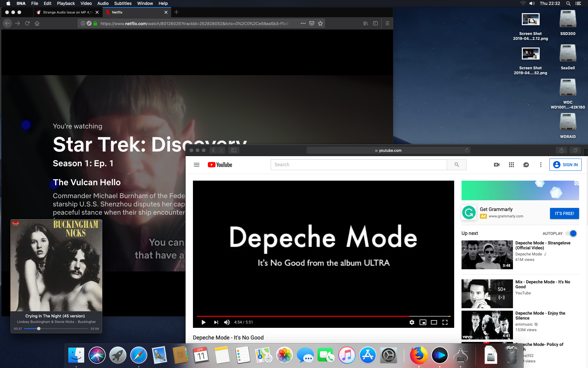Open the IINA File menu
The width and height of the screenshot is (588, 368).
(x=35, y=3)
